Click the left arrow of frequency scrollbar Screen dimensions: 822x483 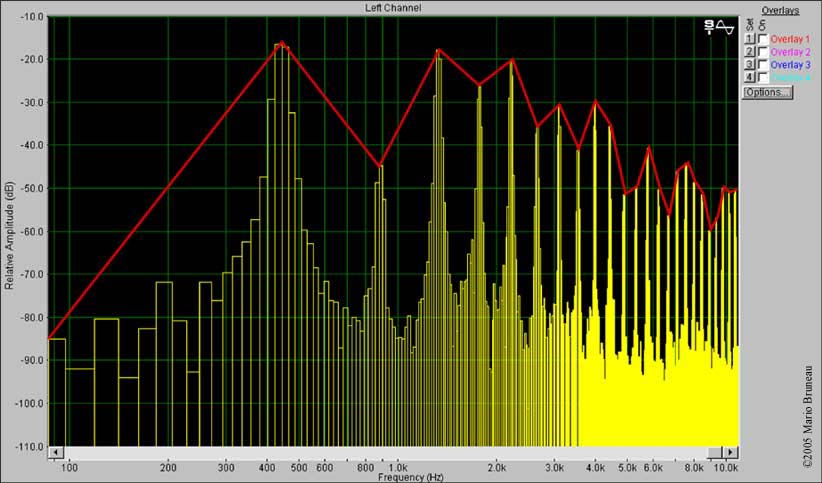click(56, 452)
